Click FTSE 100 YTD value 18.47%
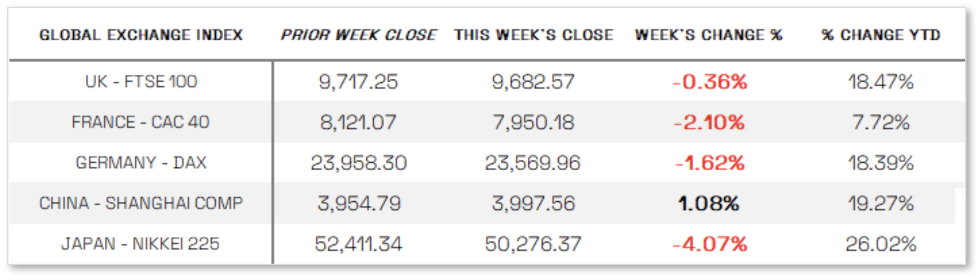Image resolution: width=980 pixels, height=280 pixels. (x=881, y=82)
